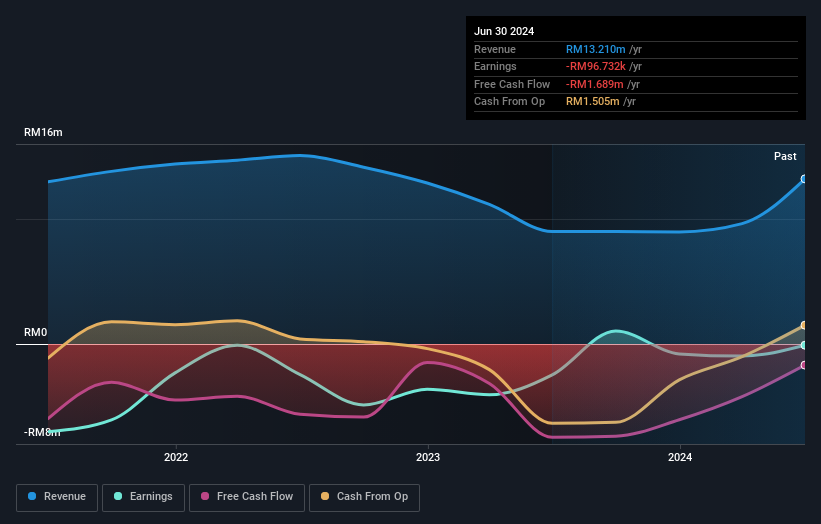The image size is (821, 524).
Task: Click the RM0 y-axis label
Action: [35, 332]
